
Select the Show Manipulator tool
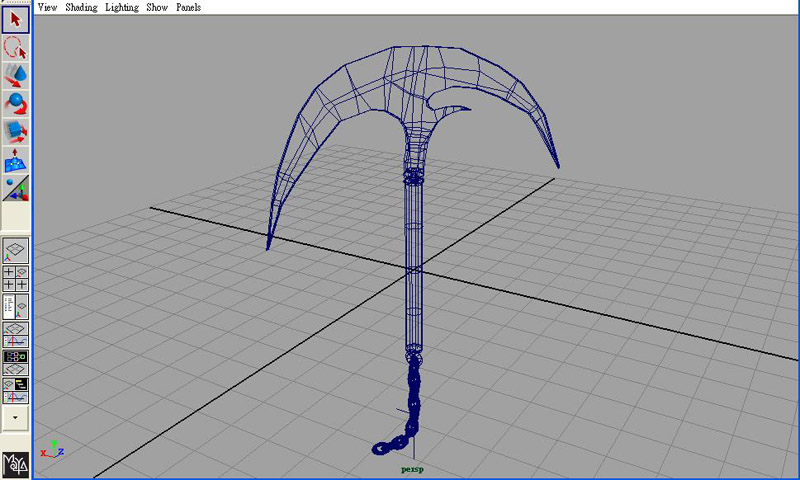[x=15, y=188]
